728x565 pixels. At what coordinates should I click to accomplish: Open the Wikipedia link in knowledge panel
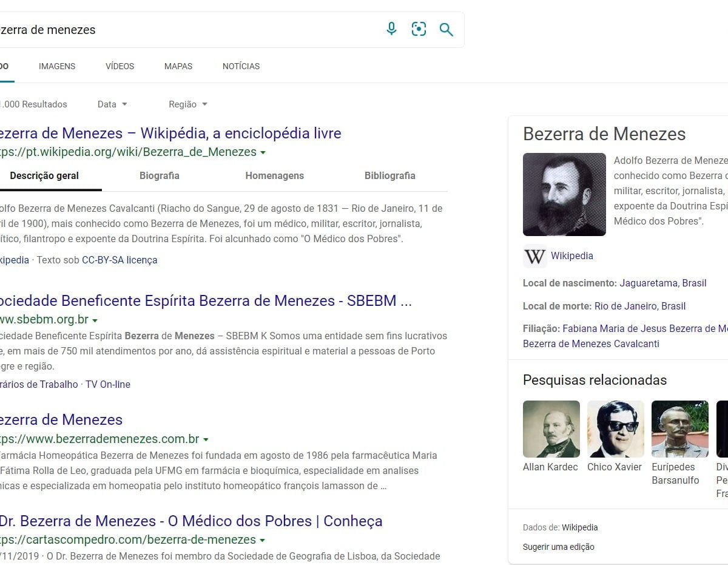point(572,256)
